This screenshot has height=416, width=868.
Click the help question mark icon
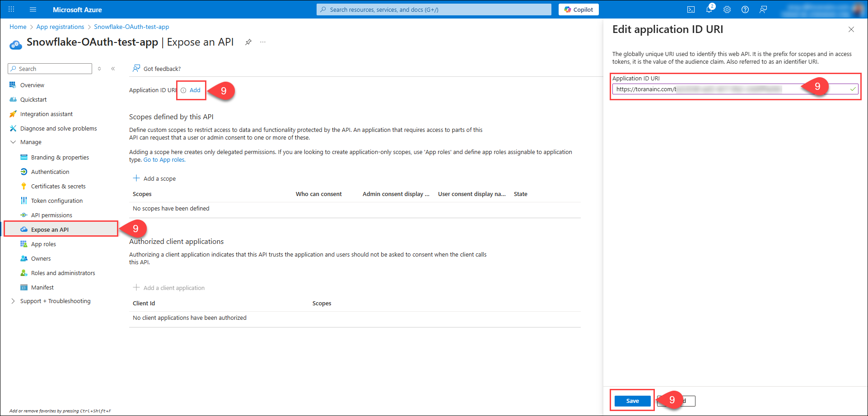click(x=745, y=9)
